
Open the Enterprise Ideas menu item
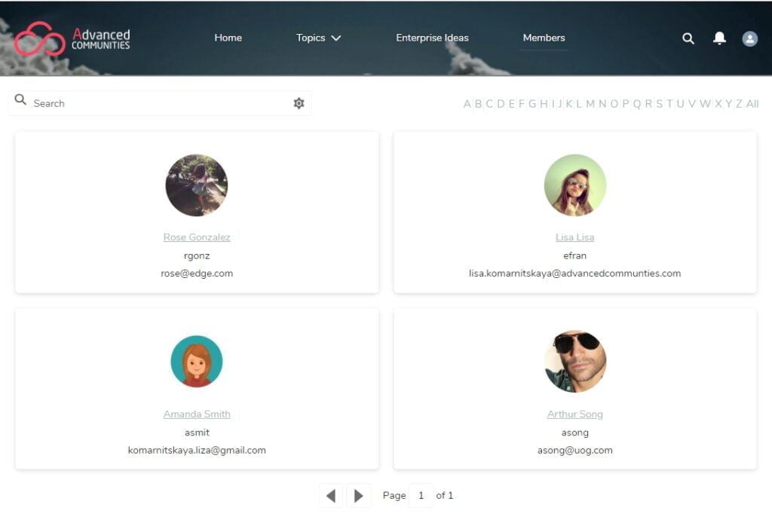[x=432, y=38]
